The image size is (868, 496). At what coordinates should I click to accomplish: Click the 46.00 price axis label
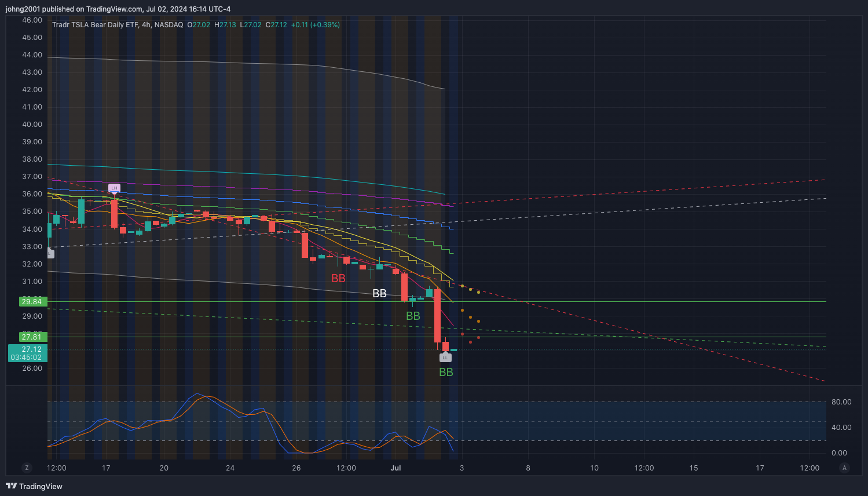click(32, 20)
